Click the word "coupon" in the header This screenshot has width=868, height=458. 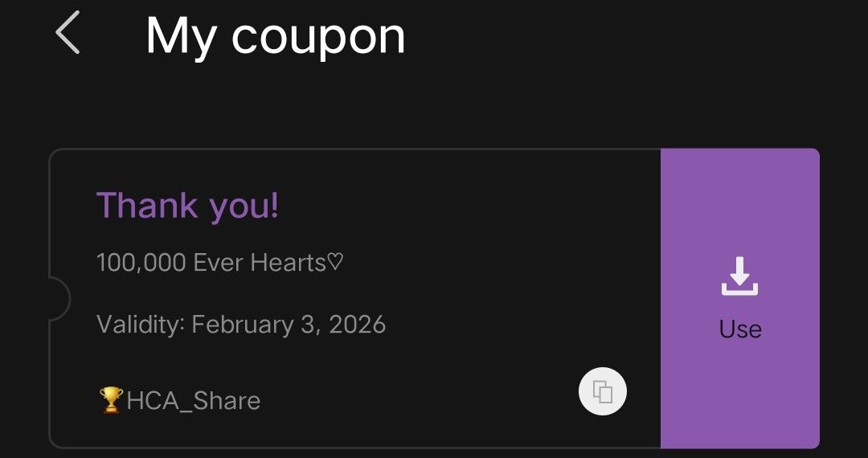tap(318, 38)
